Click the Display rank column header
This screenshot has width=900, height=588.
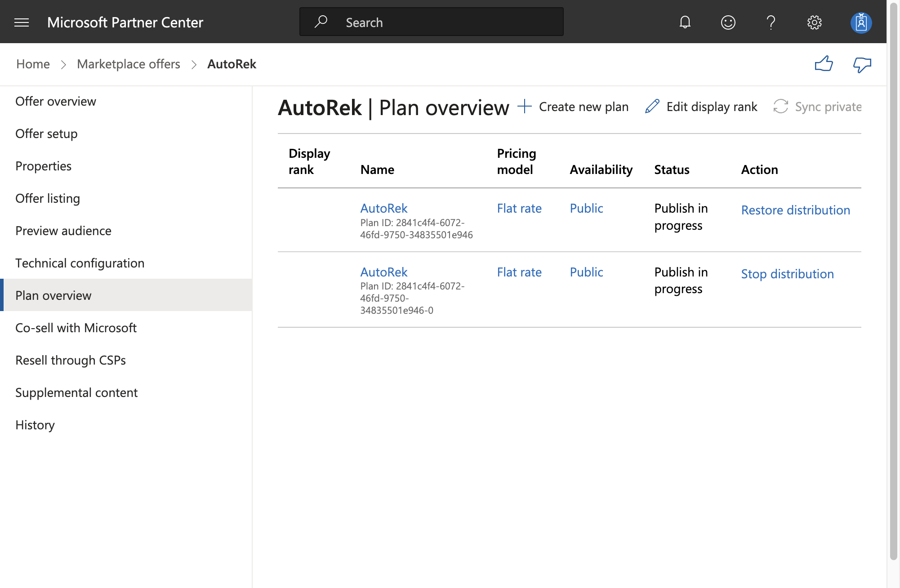[x=309, y=161]
